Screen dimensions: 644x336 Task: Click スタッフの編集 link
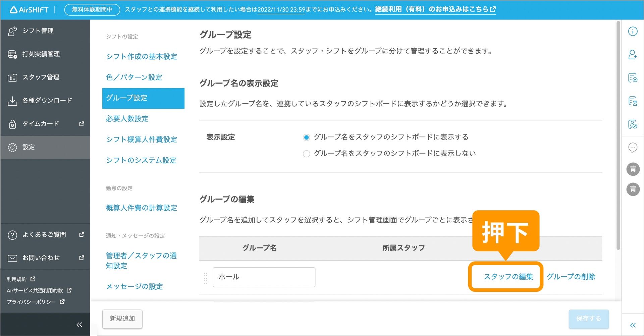click(x=508, y=277)
